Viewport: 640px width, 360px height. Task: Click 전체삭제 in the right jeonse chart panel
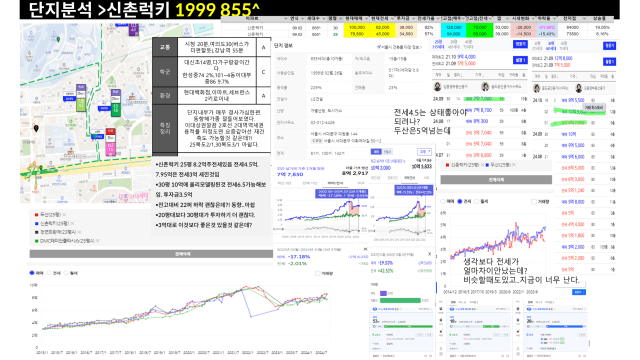[496, 180]
